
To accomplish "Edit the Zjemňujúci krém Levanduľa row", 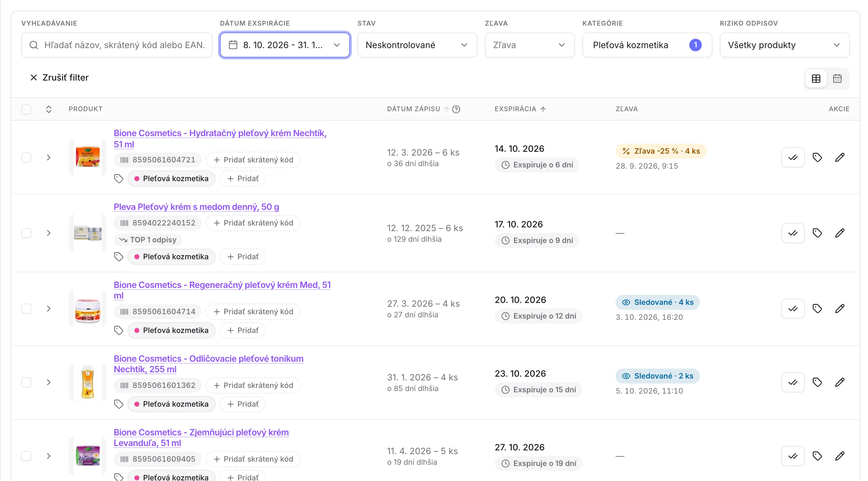I will pos(840,456).
